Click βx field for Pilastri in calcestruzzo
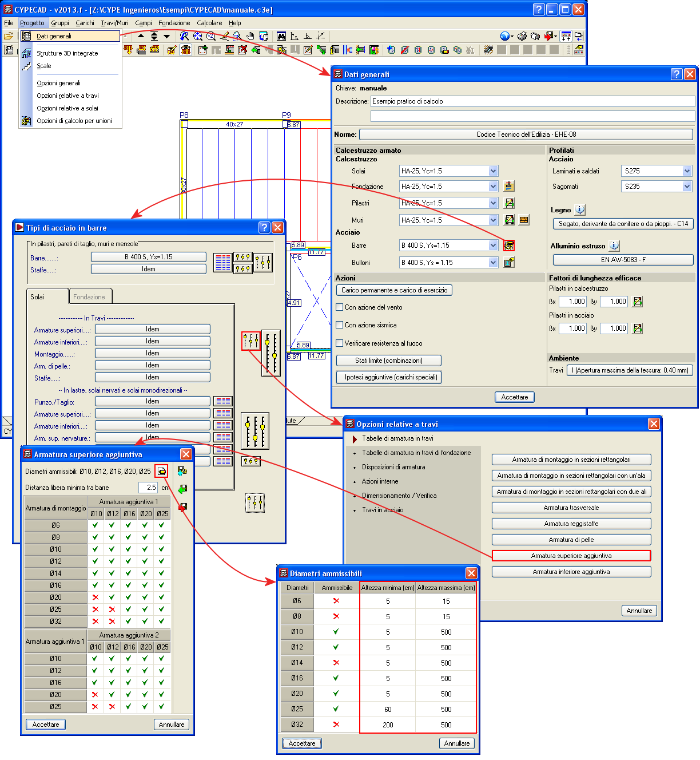 click(x=573, y=302)
